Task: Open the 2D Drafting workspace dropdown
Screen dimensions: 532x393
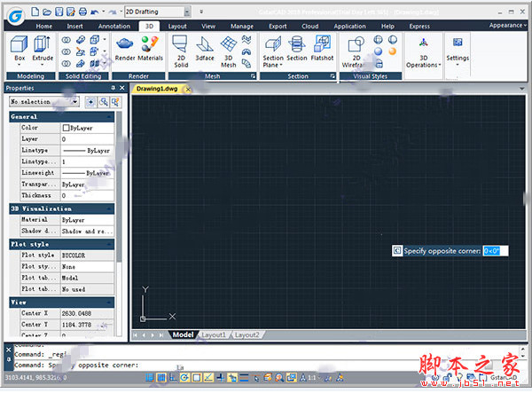Action: pos(187,12)
